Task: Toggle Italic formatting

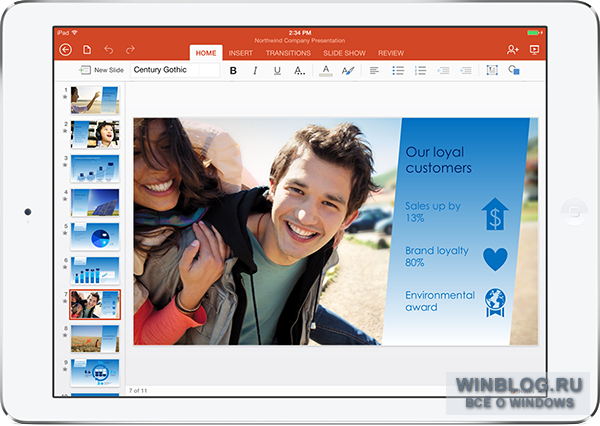Action: [255, 70]
